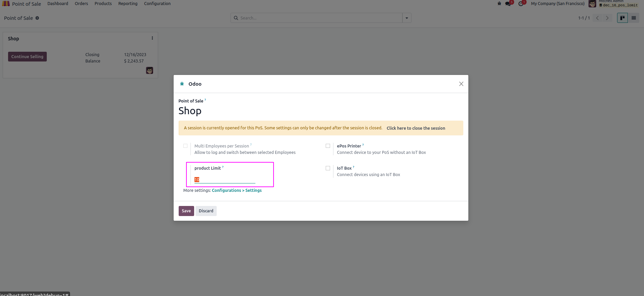
Task: Open the Shop card three-dot menu
Action: click(152, 38)
